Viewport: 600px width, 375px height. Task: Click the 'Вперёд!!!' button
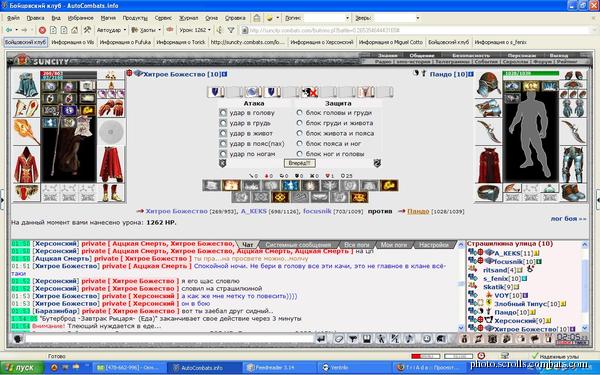point(300,163)
